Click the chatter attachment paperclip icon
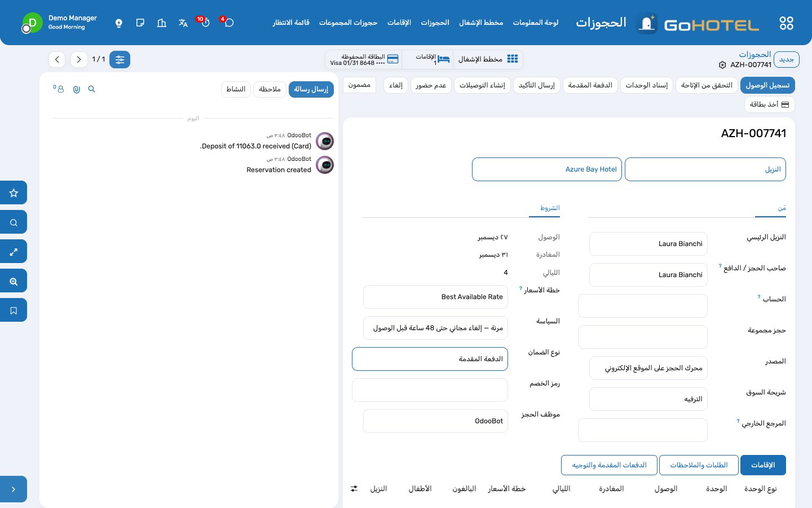Screen dimensions: 812x508 (77, 89)
